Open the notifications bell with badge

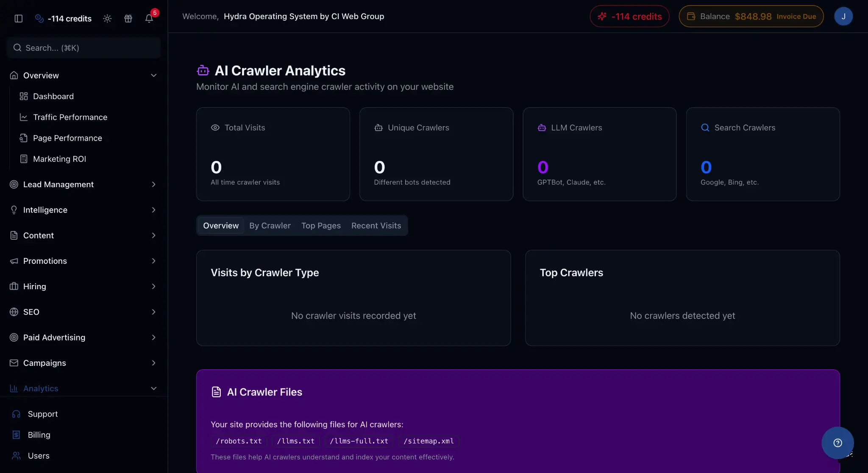tap(149, 19)
